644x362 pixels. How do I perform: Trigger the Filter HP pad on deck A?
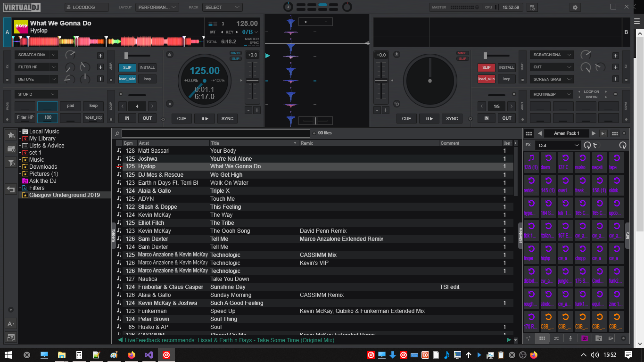click(x=25, y=117)
